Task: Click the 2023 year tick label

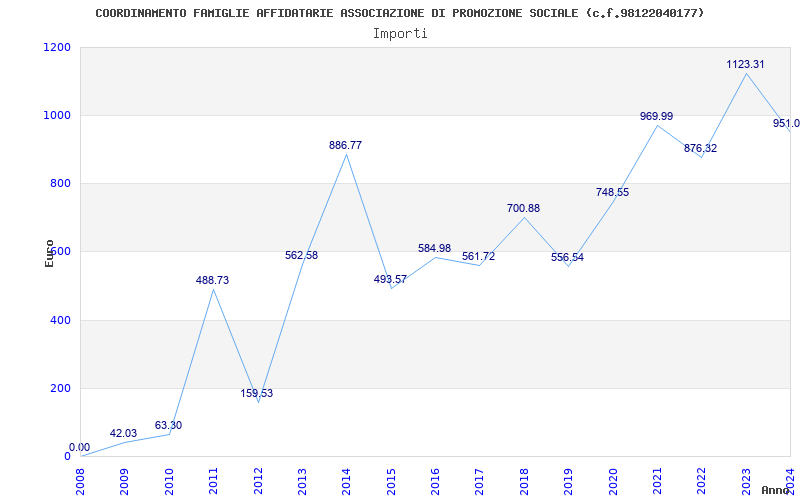Action: [746, 482]
